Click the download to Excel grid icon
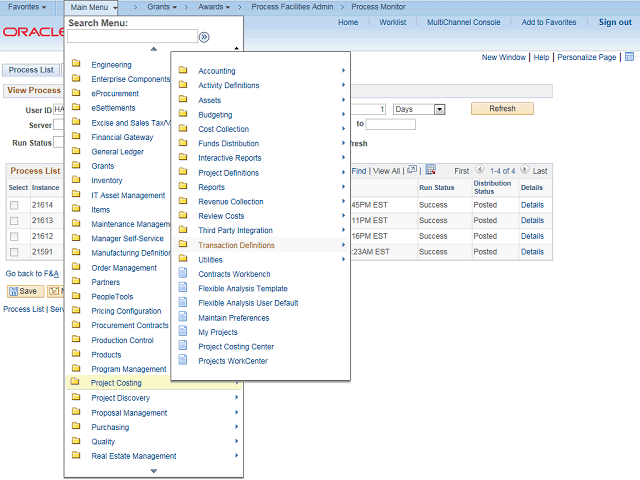This screenshot has height=480, width=640. point(431,171)
